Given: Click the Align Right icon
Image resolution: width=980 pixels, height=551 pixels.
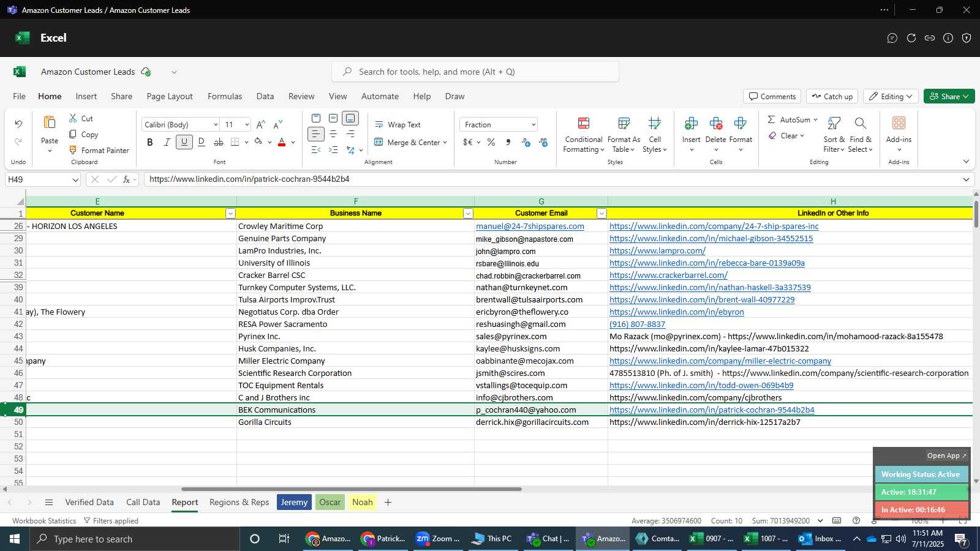Looking at the screenshot, I should 350,134.
